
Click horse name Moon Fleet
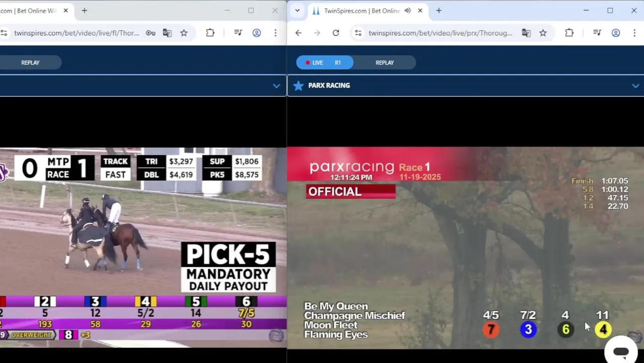tap(331, 325)
